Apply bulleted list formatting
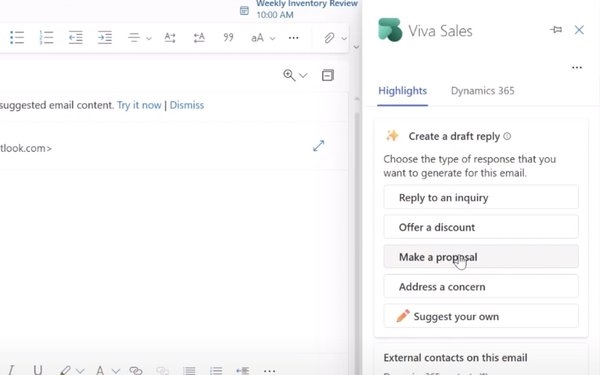 17,38
